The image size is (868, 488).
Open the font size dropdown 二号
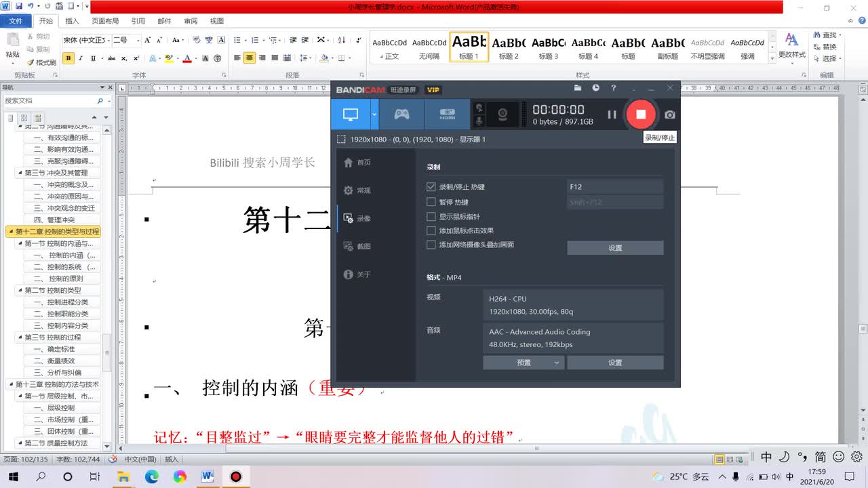(x=138, y=40)
